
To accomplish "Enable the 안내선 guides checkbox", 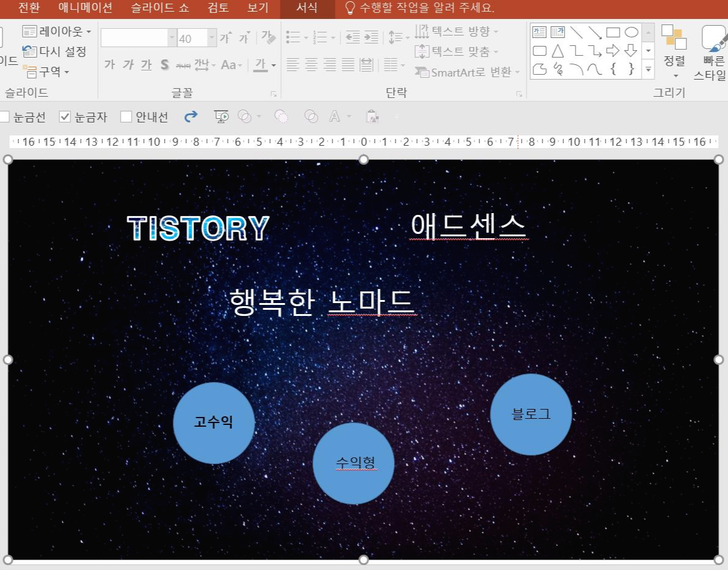I will click(126, 116).
